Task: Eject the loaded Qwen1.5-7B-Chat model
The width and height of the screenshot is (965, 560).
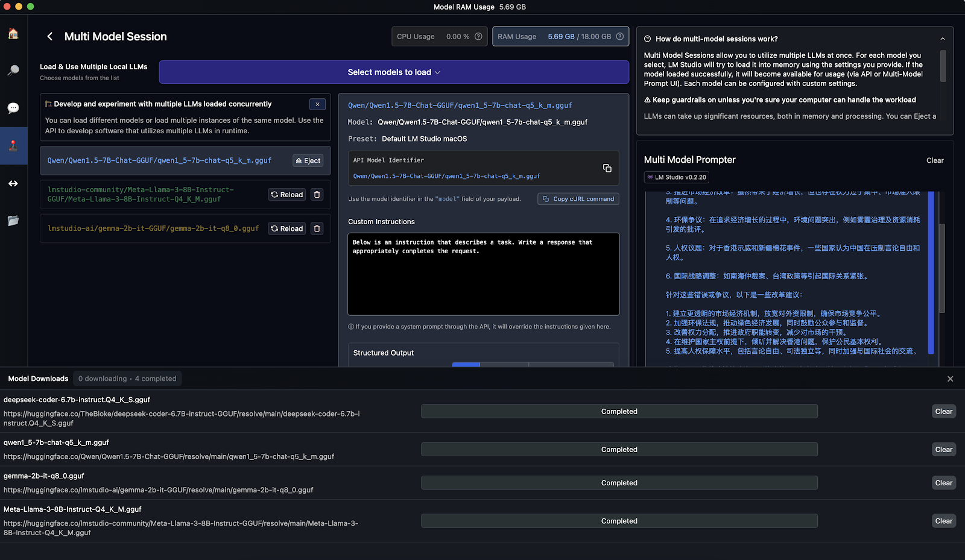Action: coord(308,161)
